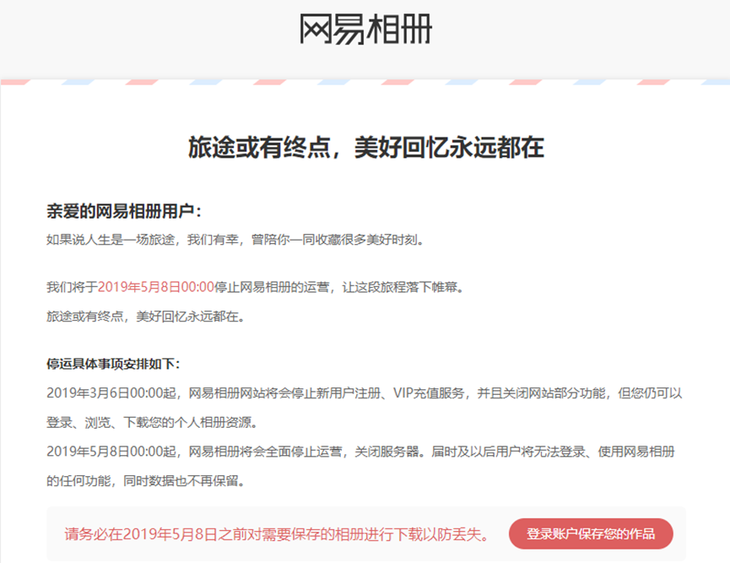
Task: Click subheading 停运具体事项安排如下：
Action: point(113,364)
